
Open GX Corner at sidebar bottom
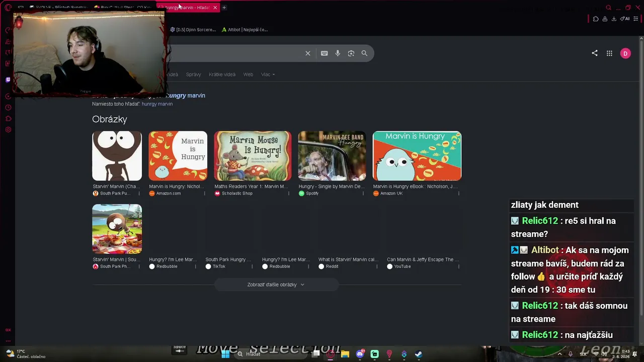(x=8, y=330)
